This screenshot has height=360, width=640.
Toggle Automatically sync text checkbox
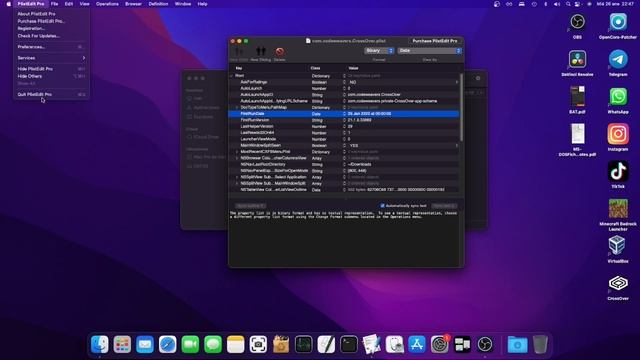382,206
